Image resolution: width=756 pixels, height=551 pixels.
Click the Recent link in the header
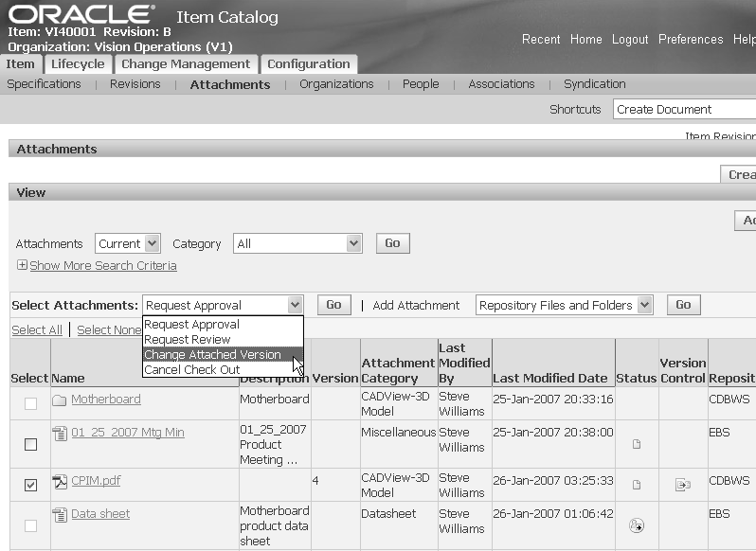[x=541, y=39]
